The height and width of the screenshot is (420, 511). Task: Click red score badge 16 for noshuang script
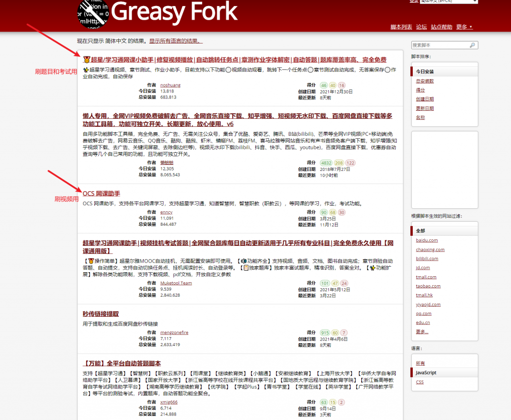(x=341, y=85)
